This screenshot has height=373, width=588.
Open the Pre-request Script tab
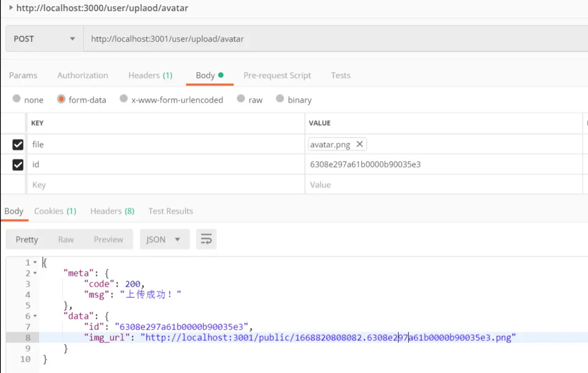[x=277, y=75]
